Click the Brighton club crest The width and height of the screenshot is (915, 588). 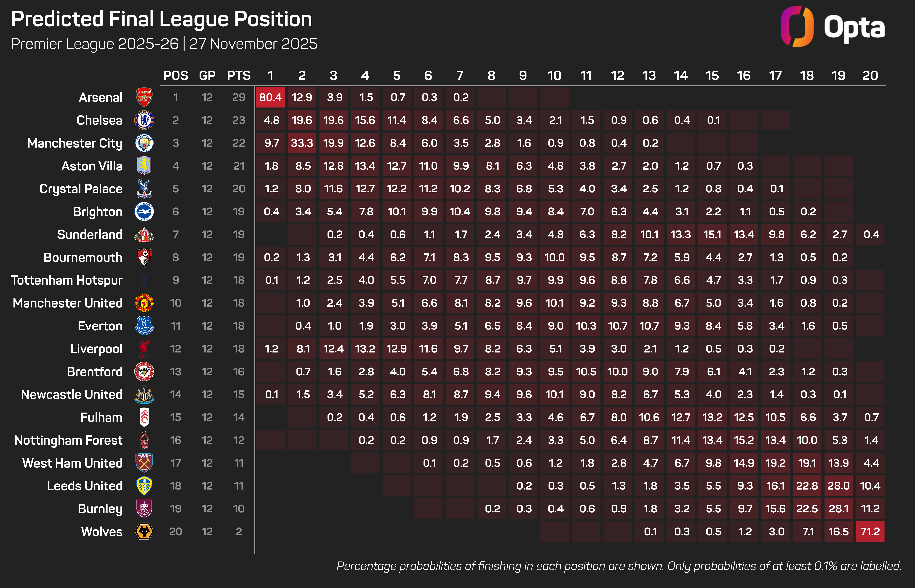144,212
